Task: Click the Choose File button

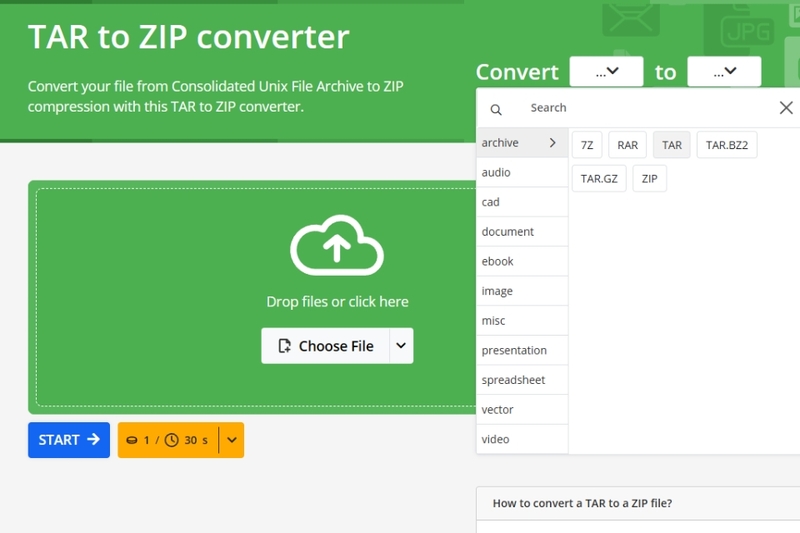Action: pyautogui.click(x=326, y=346)
